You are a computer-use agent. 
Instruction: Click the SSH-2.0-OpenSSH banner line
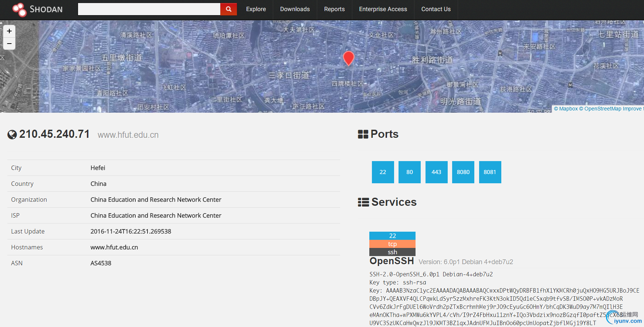(x=431, y=274)
